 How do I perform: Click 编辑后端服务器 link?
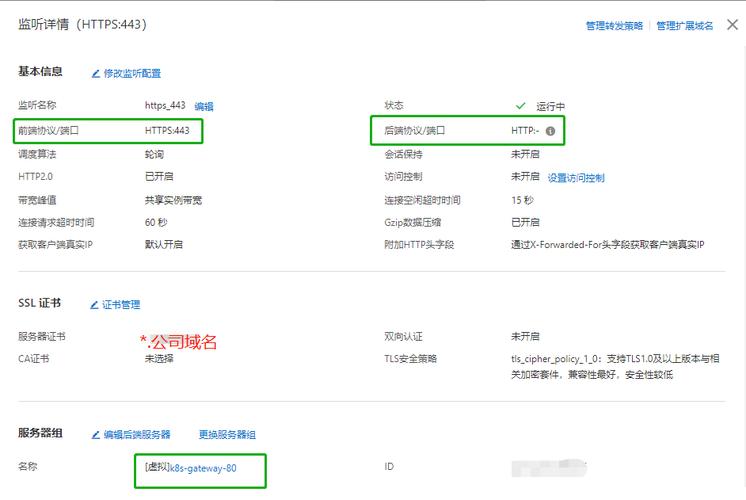click(x=137, y=434)
